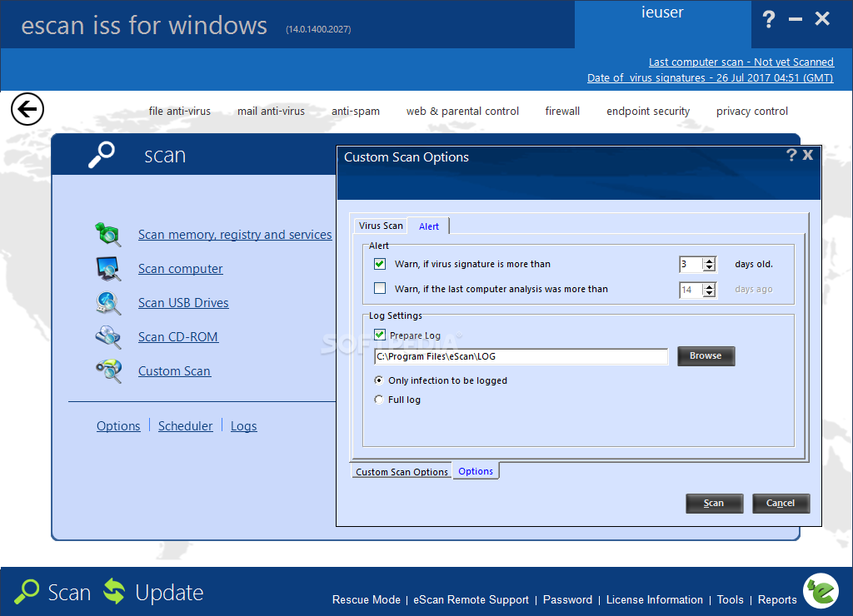Click the Scan USB Drives link
The width and height of the screenshot is (853, 616).
pyautogui.click(x=183, y=303)
